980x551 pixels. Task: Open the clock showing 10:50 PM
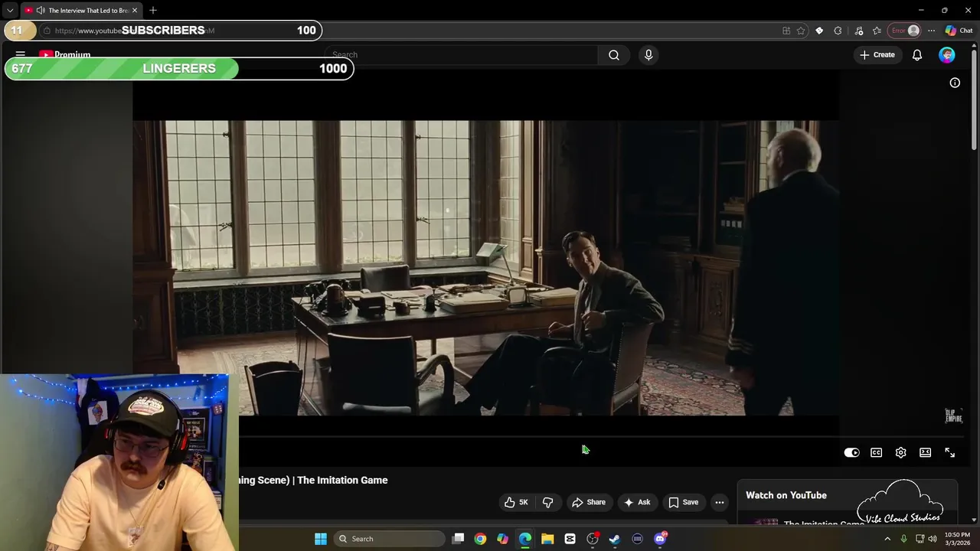click(x=957, y=539)
